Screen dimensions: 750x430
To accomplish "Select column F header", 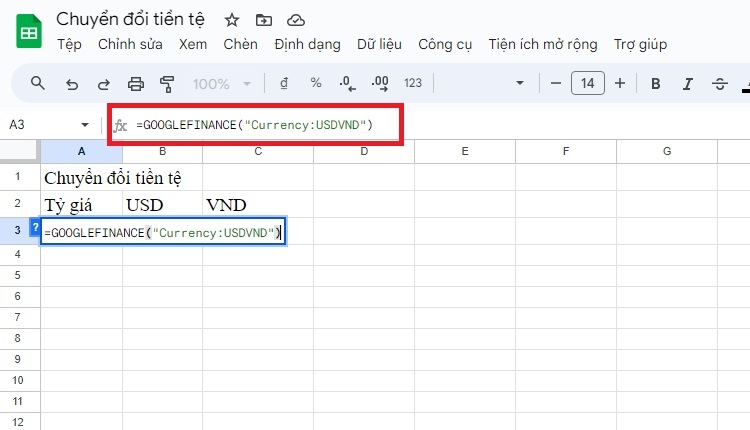I will click(x=566, y=152).
